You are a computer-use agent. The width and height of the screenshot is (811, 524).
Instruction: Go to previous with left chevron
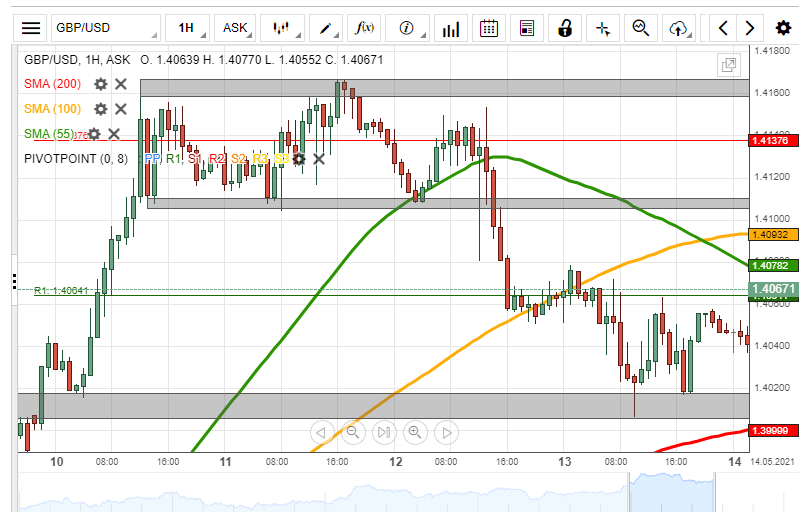click(x=724, y=28)
